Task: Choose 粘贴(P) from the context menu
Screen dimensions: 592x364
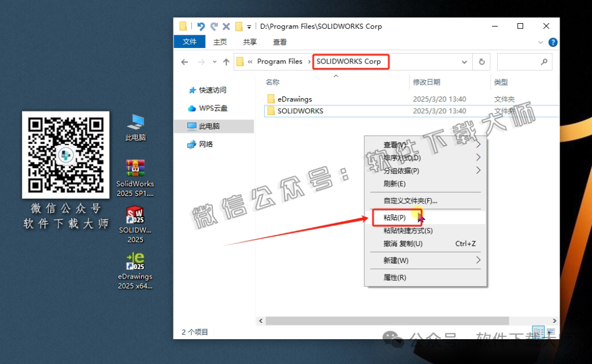Action: coord(394,217)
